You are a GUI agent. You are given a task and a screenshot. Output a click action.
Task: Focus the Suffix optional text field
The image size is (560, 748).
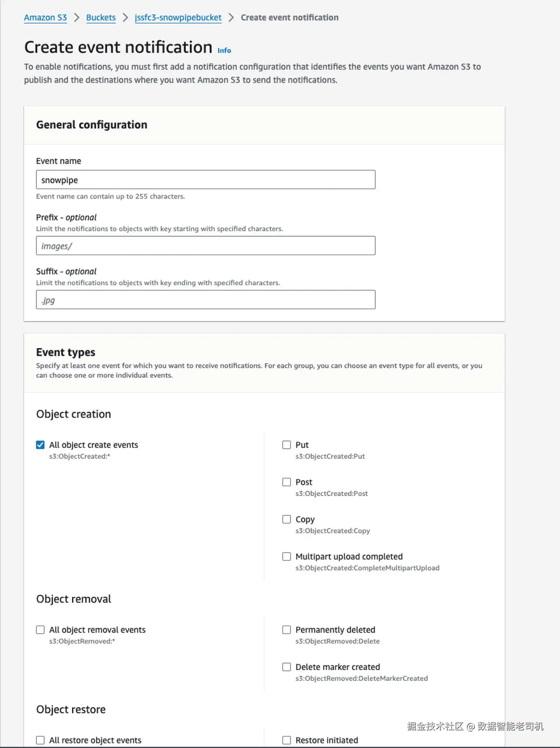(x=205, y=300)
